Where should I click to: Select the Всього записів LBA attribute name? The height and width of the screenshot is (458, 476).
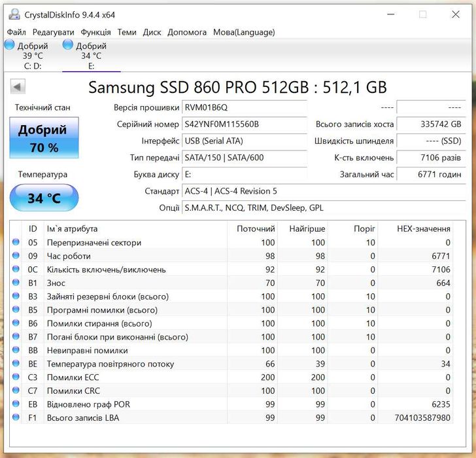83,418
